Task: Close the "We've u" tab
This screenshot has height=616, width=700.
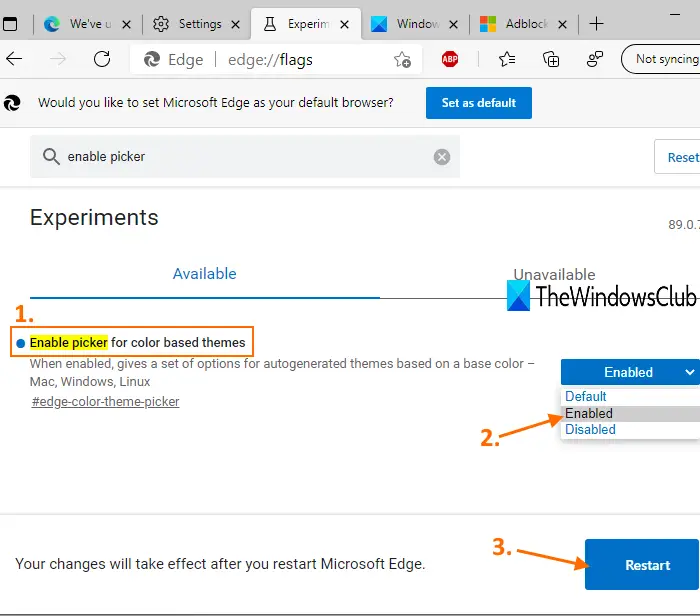Action: [x=126, y=24]
